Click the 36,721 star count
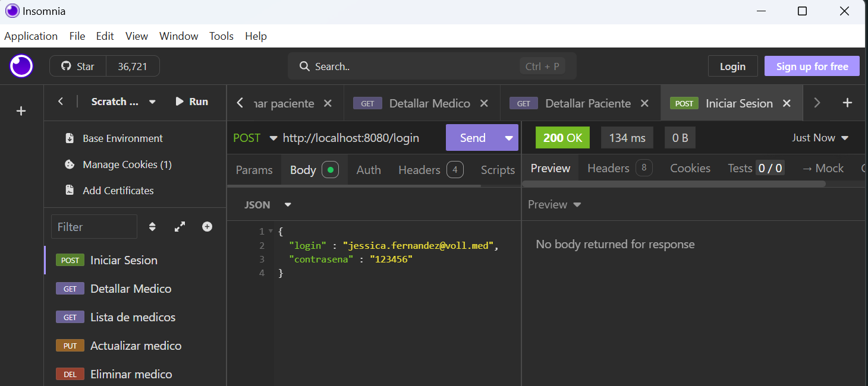The height and width of the screenshot is (386, 868). tap(133, 67)
